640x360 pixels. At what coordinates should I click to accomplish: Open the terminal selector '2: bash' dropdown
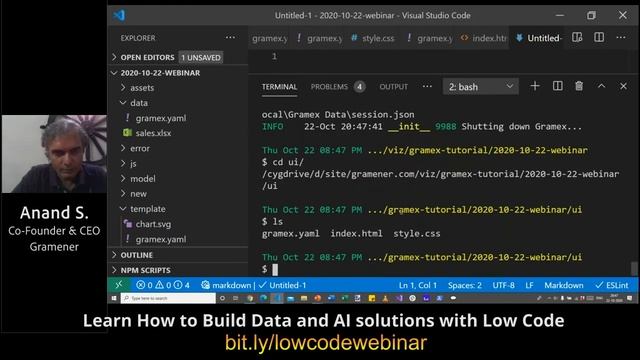[x=480, y=87]
